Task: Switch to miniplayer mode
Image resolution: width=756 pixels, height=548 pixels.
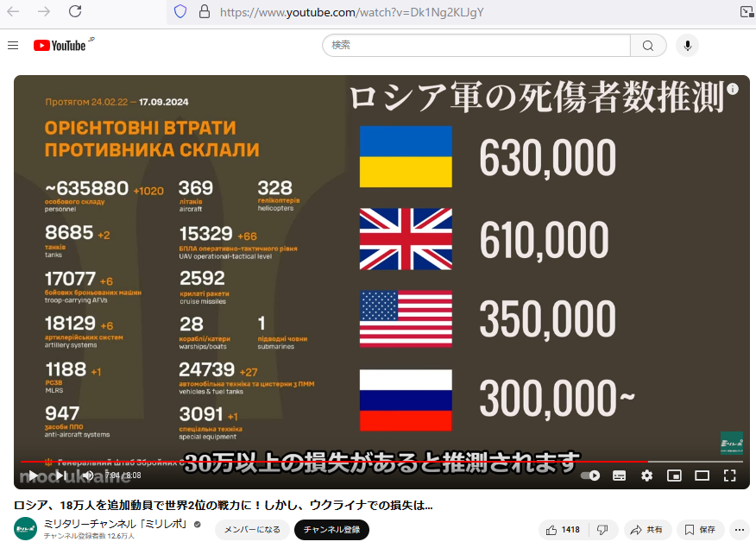Action: 674,476
